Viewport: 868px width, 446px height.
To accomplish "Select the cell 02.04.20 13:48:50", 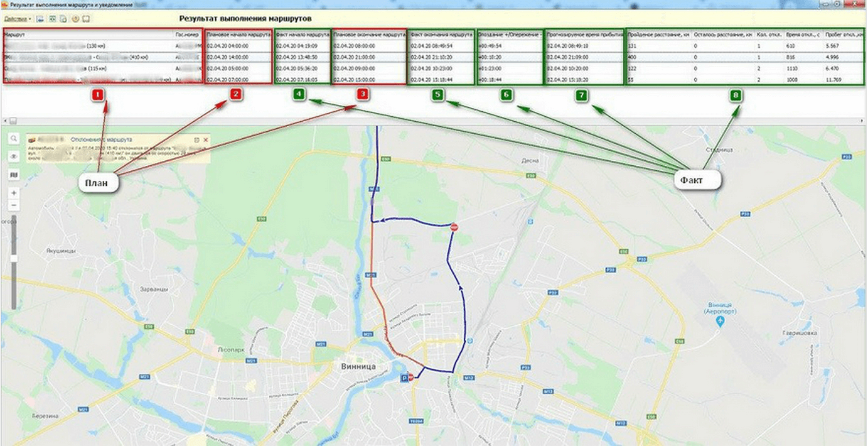I will point(303,57).
